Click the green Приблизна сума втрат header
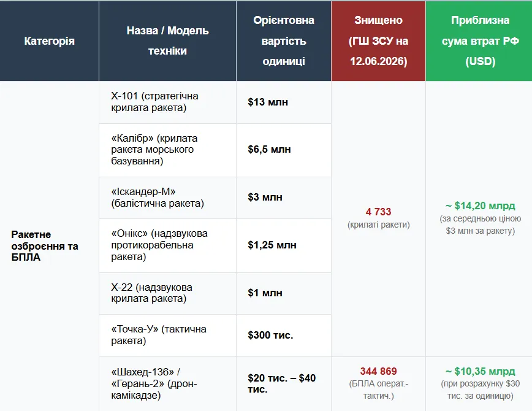 pos(479,41)
